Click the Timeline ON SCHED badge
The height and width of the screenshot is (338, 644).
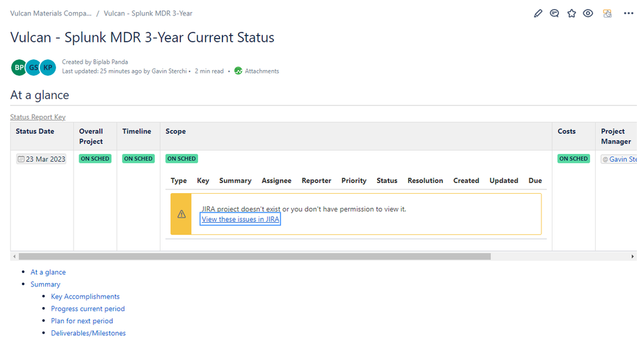pos(139,159)
